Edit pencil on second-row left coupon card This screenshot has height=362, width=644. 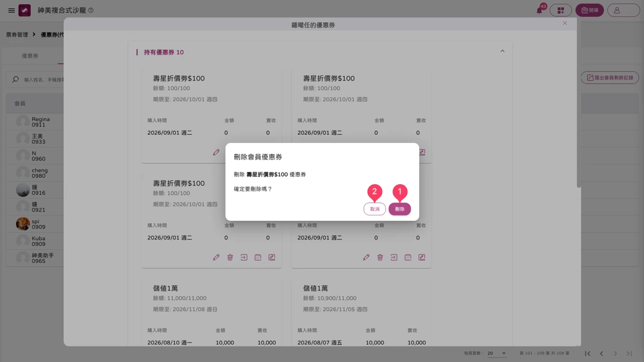click(x=216, y=257)
